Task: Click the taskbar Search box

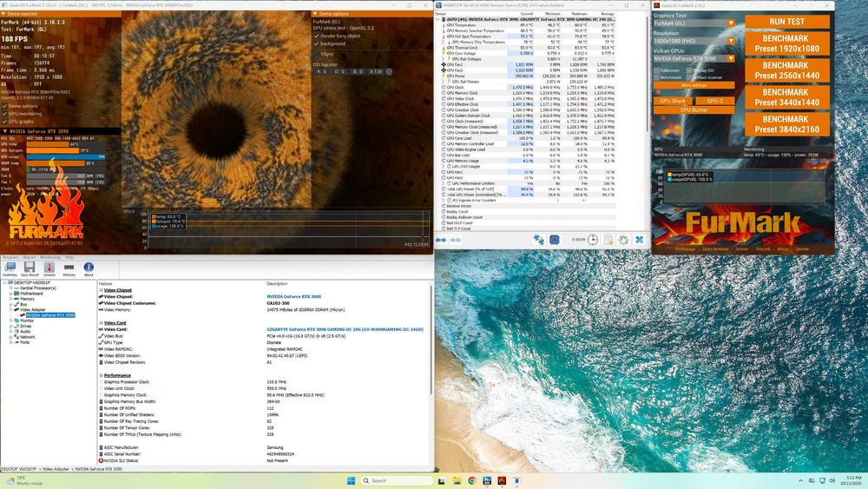Action: pyautogui.click(x=397, y=480)
